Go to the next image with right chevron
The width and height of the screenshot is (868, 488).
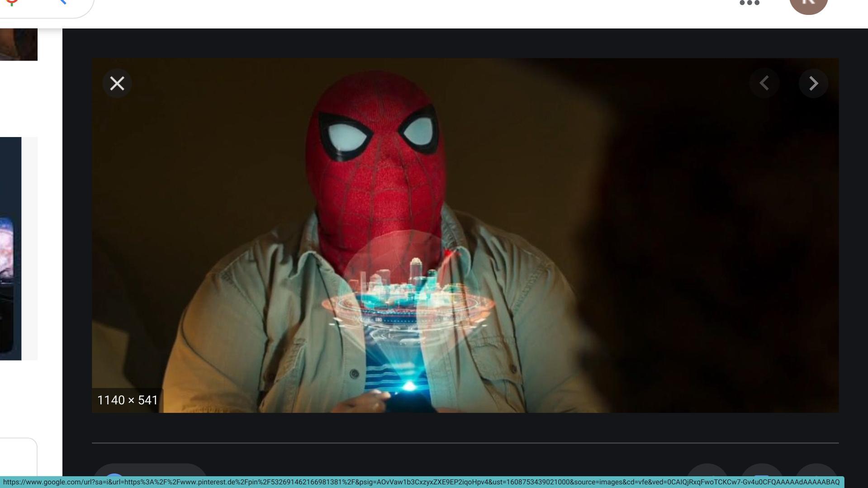[813, 83]
